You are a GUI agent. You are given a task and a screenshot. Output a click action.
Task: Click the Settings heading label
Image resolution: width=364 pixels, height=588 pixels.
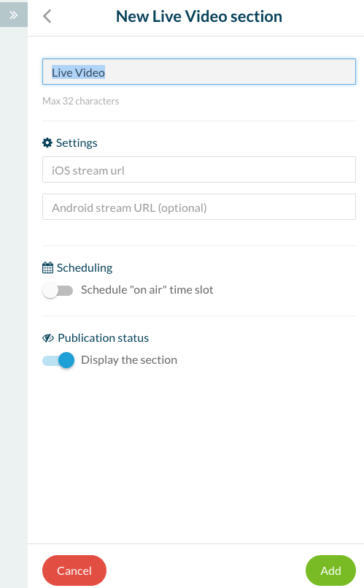(x=77, y=143)
